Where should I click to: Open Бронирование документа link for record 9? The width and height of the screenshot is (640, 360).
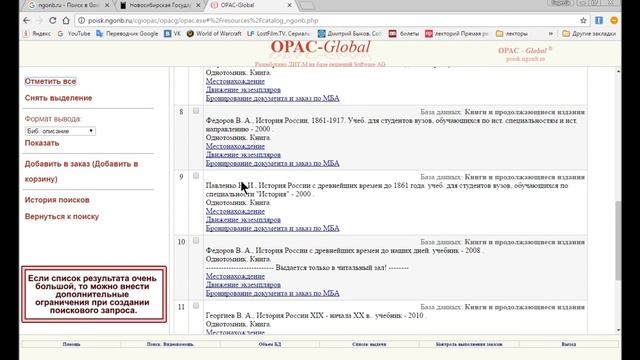[x=273, y=228]
